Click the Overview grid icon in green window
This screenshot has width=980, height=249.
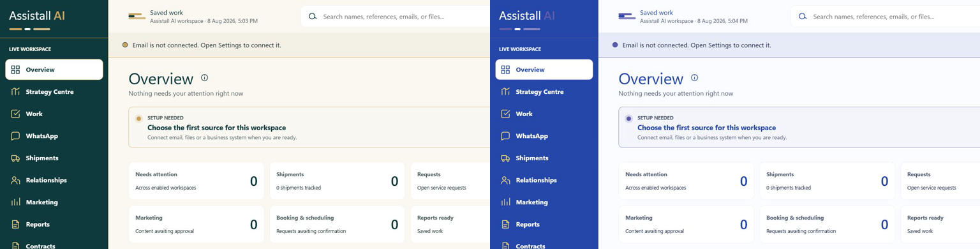[x=15, y=70]
